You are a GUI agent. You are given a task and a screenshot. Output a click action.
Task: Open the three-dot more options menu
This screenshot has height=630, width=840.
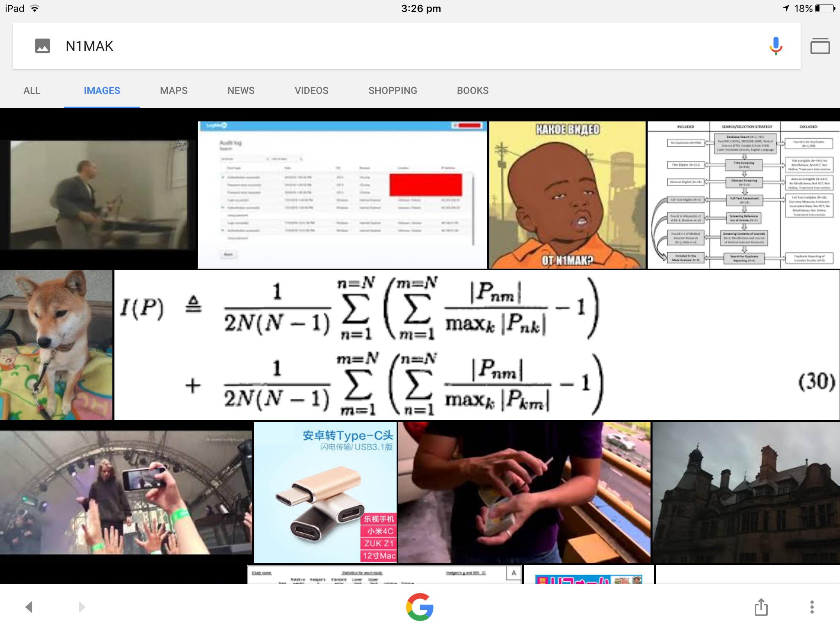click(812, 607)
